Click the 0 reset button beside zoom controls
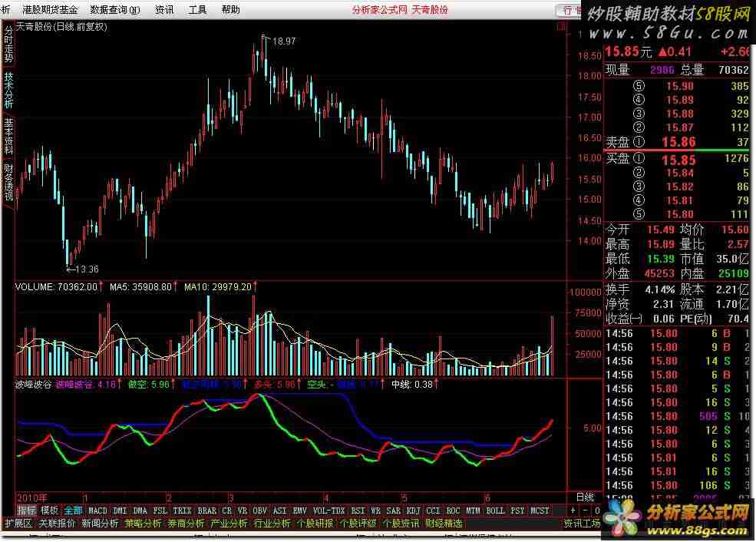Screen dimensions: 756x542 597,511
